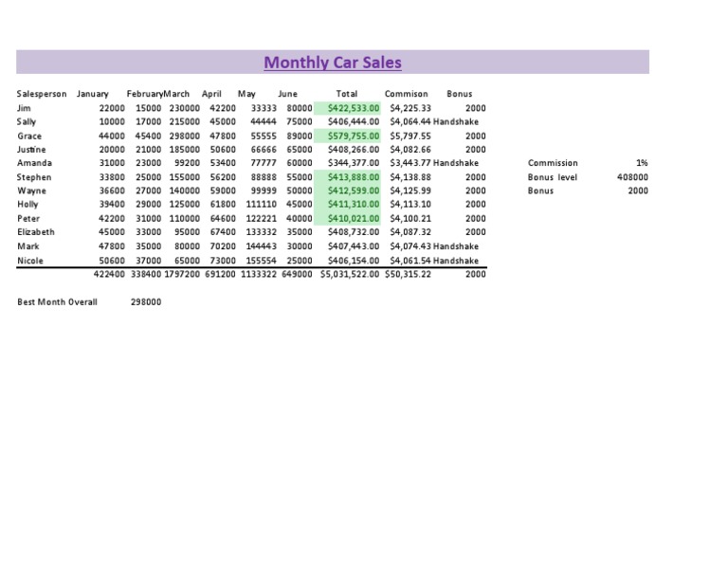Click the 'Holly' salesperson cell
Image resolution: width=728 pixels, height=563 pixels.
(27, 204)
